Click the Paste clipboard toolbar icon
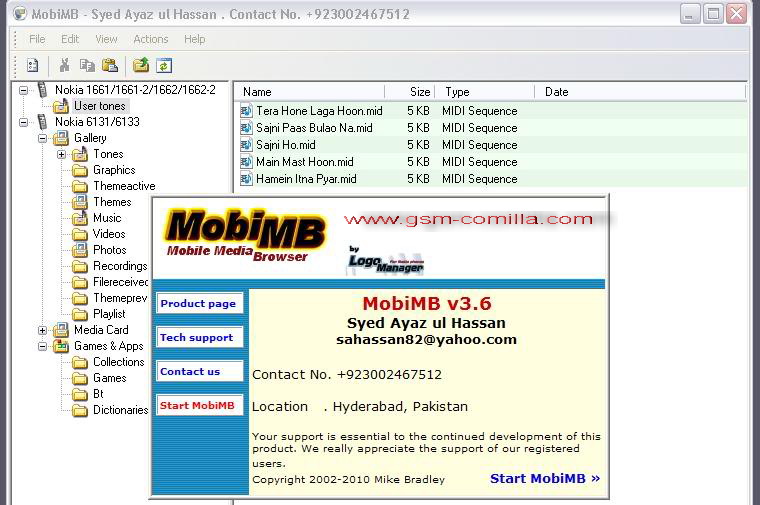760x505 pixels. (x=110, y=65)
